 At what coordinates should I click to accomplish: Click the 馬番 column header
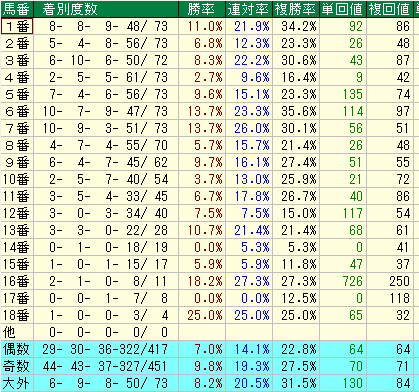pyautogui.click(x=17, y=9)
